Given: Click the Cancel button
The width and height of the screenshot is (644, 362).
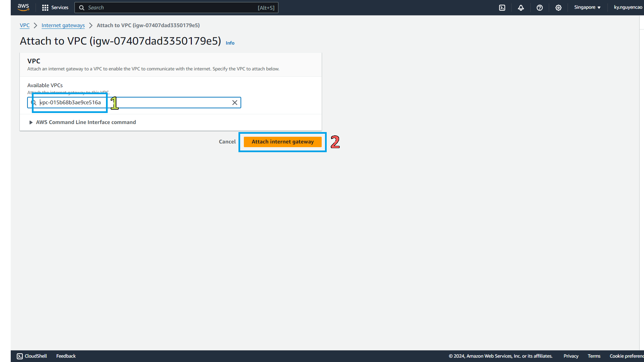Looking at the screenshot, I should (x=227, y=141).
